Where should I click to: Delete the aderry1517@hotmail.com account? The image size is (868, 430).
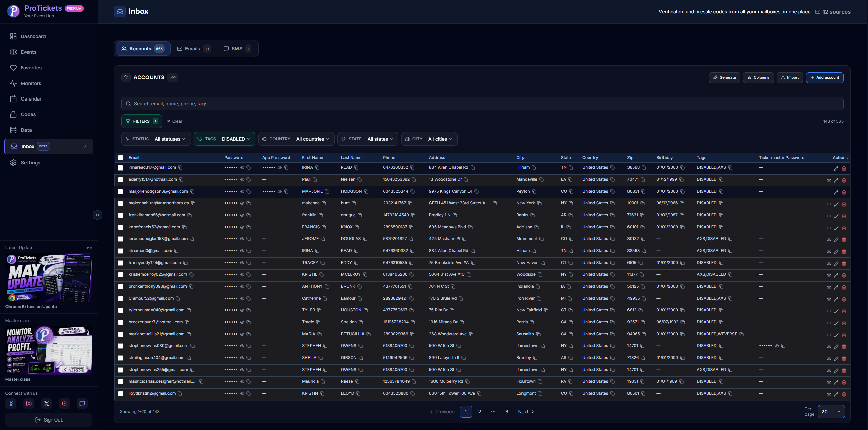[x=844, y=180]
